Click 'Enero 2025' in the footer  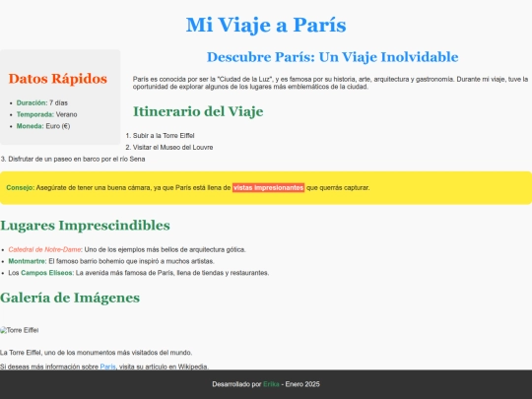(x=302, y=384)
